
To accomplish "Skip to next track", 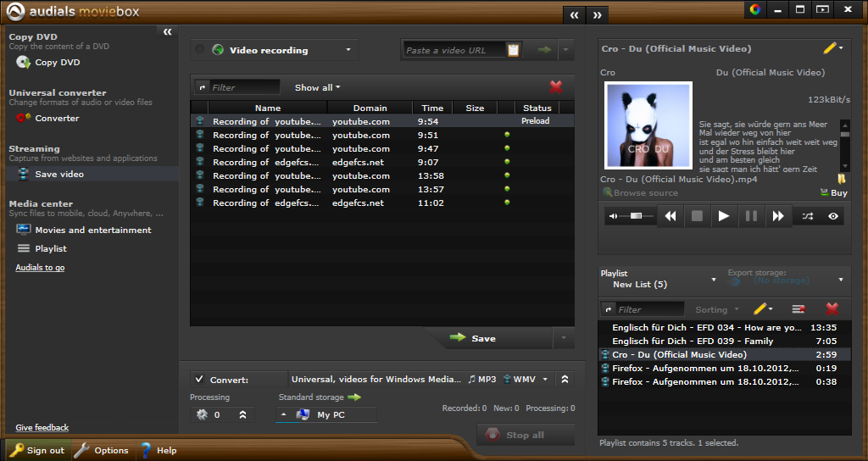I will click(778, 216).
